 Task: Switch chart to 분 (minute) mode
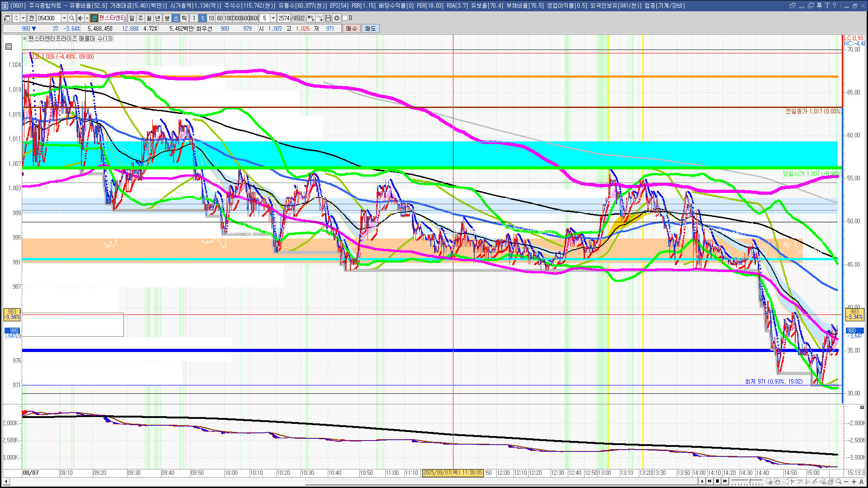(167, 18)
